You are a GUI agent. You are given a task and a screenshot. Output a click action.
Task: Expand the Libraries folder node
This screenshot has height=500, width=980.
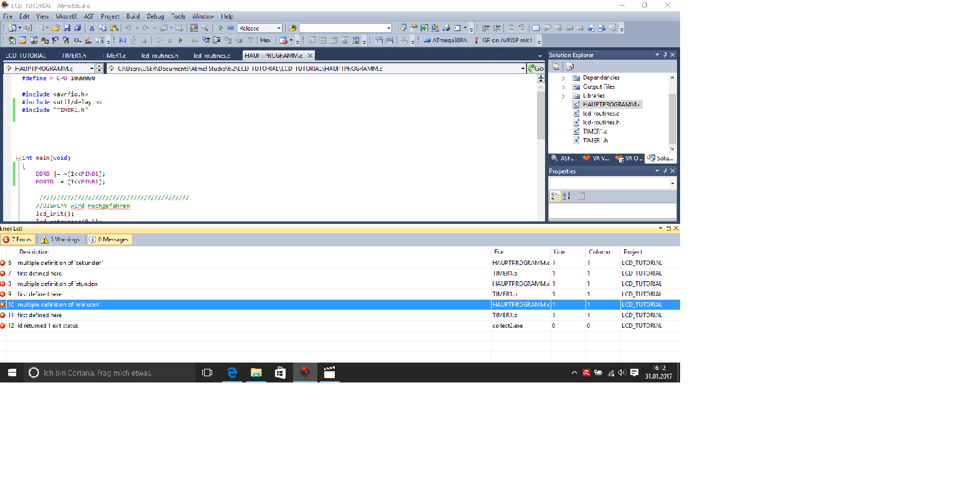(563, 96)
